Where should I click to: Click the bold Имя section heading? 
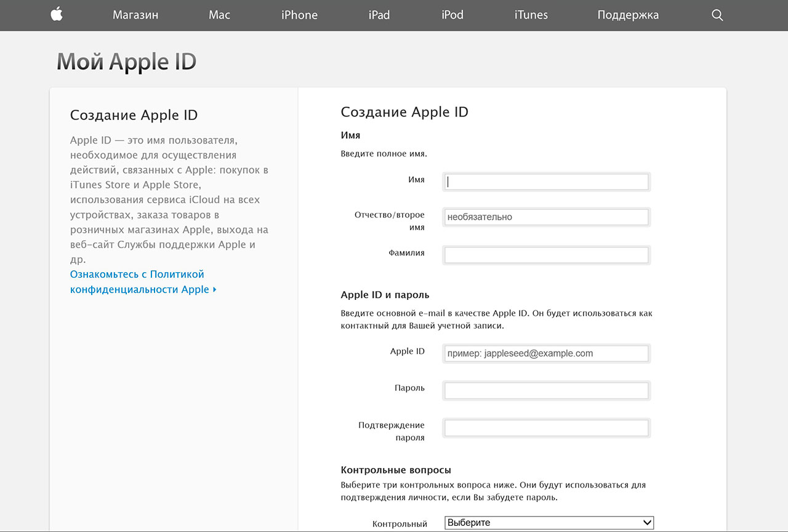351,135
